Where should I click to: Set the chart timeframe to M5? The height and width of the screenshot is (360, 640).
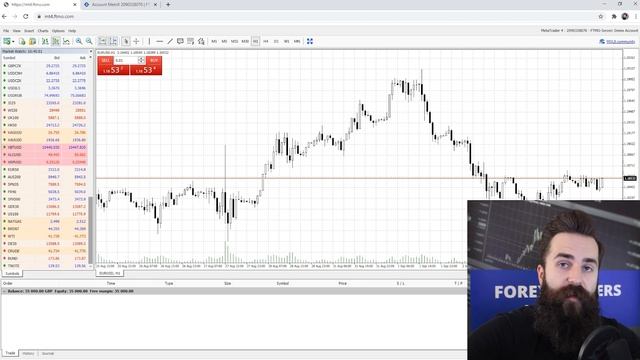pyautogui.click(x=224, y=41)
